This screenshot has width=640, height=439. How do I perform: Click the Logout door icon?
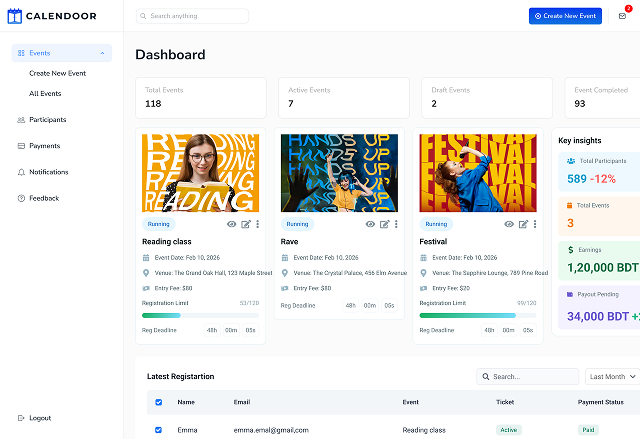click(x=21, y=418)
